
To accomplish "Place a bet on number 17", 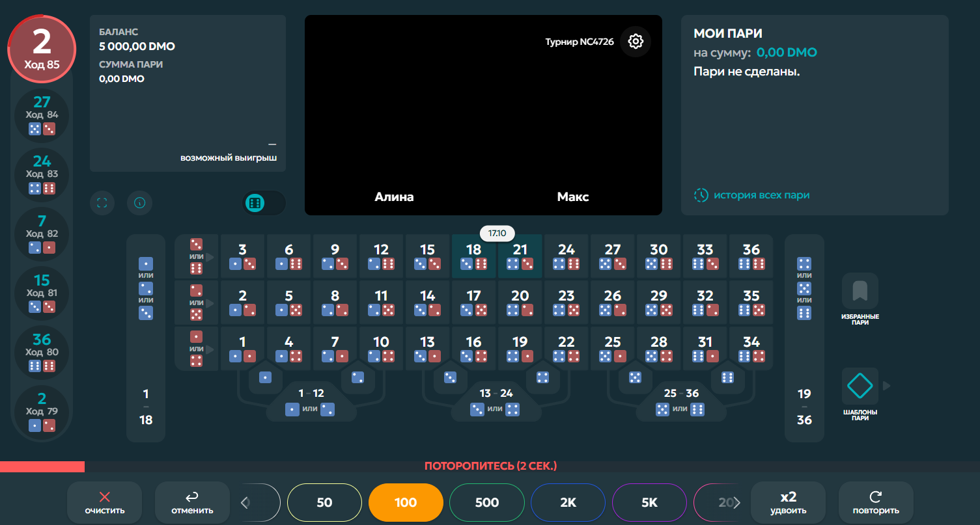I will pyautogui.click(x=473, y=303).
